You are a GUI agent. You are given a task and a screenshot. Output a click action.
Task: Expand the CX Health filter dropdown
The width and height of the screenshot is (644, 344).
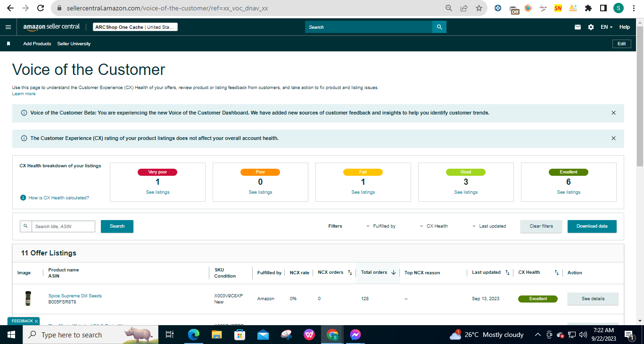pos(434,226)
